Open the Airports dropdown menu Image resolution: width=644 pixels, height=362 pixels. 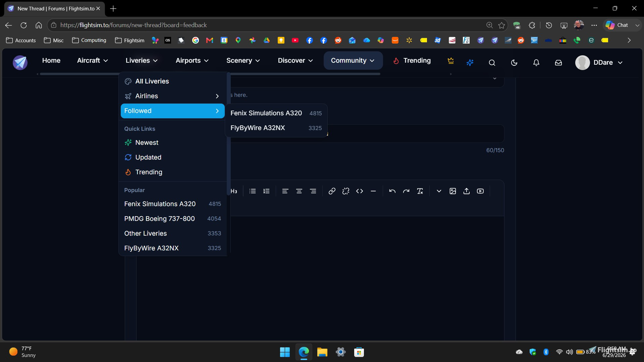192,61
